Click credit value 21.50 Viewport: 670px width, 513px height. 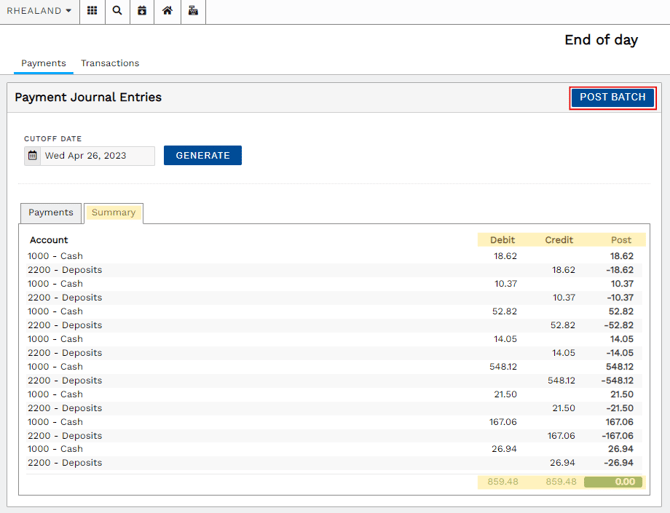564,408
